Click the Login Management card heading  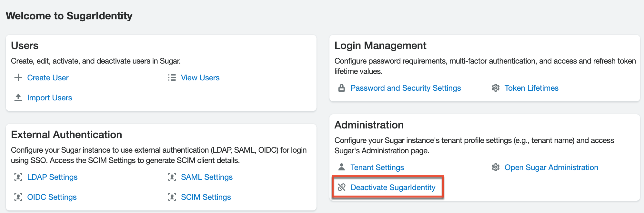(380, 46)
